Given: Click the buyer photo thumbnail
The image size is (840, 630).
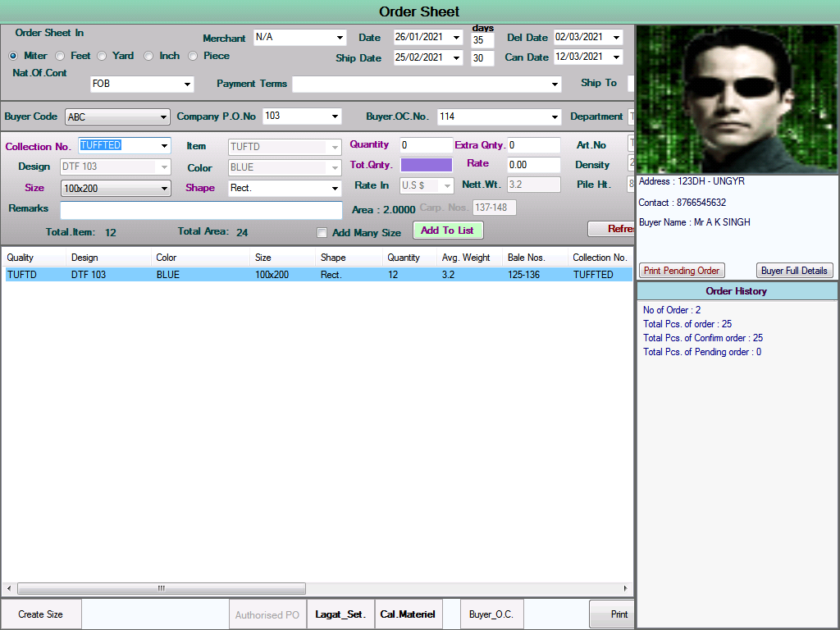Looking at the screenshot, I should point(737,98).
